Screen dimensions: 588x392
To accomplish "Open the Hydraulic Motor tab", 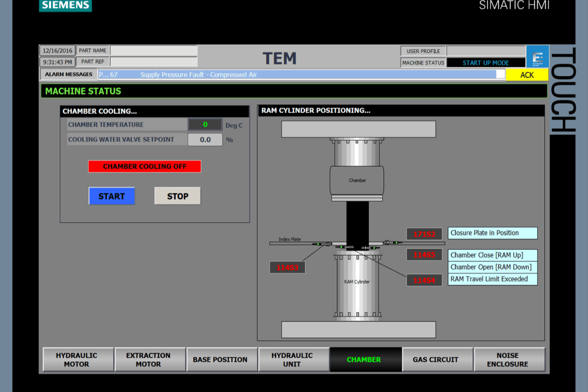I will click(77, 360).
